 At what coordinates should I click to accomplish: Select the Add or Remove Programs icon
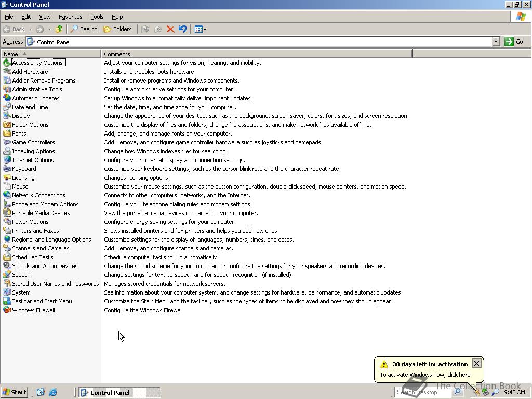[x=7, y=81]
